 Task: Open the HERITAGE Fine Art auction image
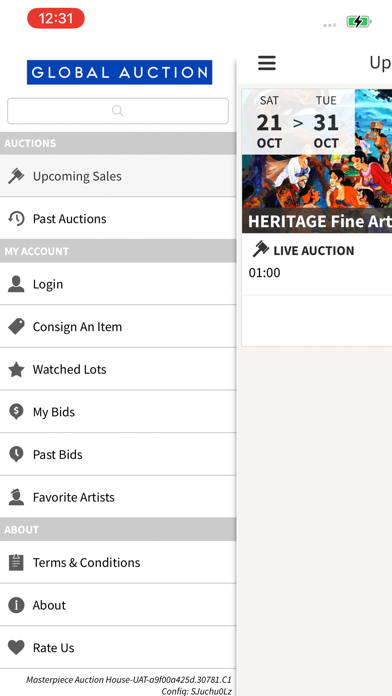[317, 161]
